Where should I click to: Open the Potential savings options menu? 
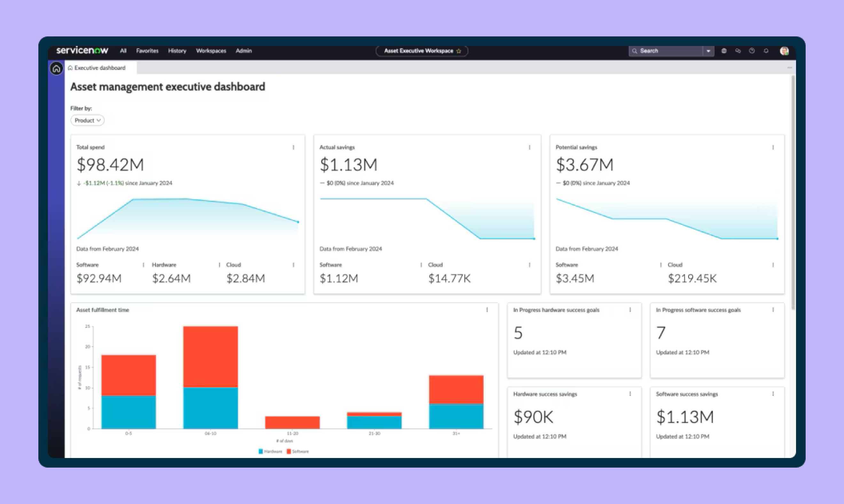(x=774, y=147)
